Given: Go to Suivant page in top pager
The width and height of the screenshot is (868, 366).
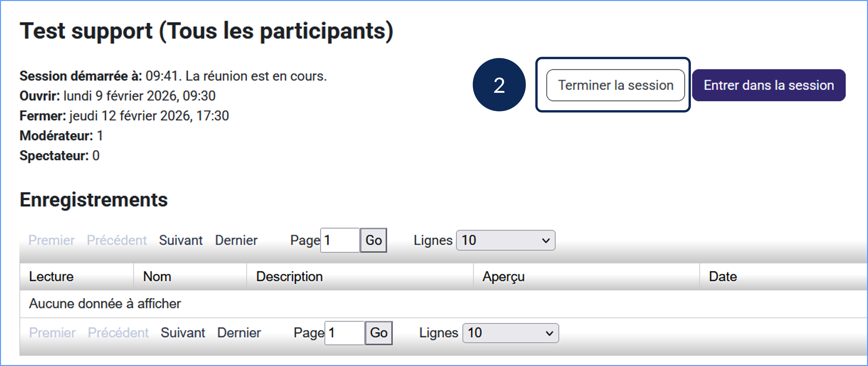Looking at the screenshot, I should coord(181,240).
